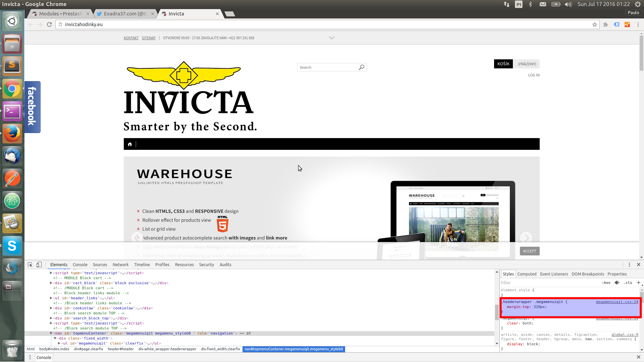Click new style rule plus icon
This screenshot has width=644, height=362.
pyautogui.click(x=638, y=283)
